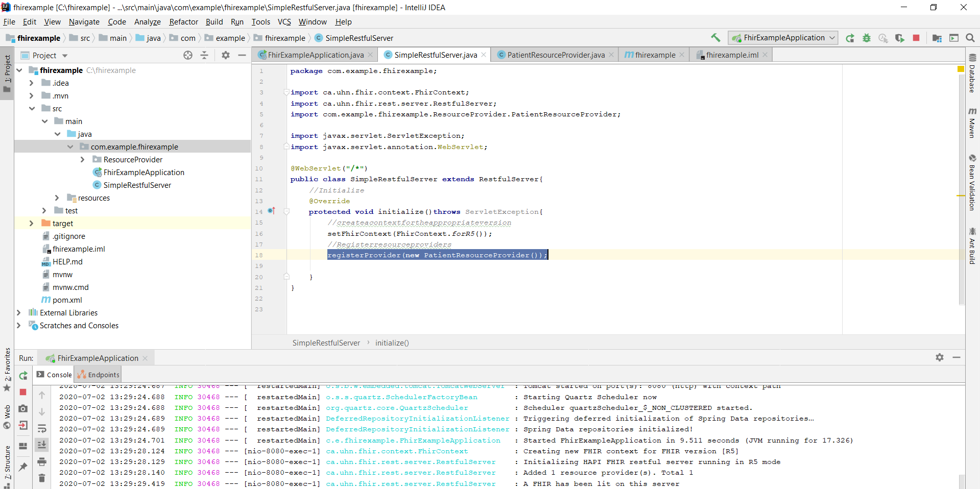This screenshot has width=980, height=489.
Task: Stop process in Run panel sidebar
Action: point(23,392)
